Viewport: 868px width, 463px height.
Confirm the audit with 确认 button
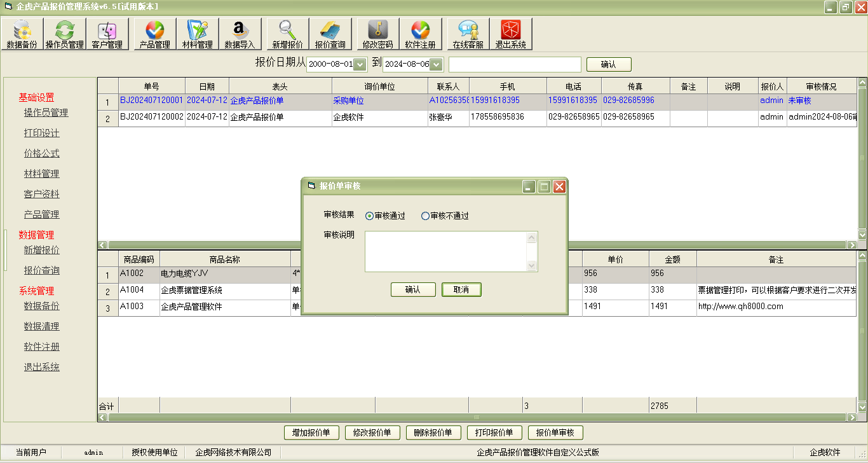(x=413, y=289)
